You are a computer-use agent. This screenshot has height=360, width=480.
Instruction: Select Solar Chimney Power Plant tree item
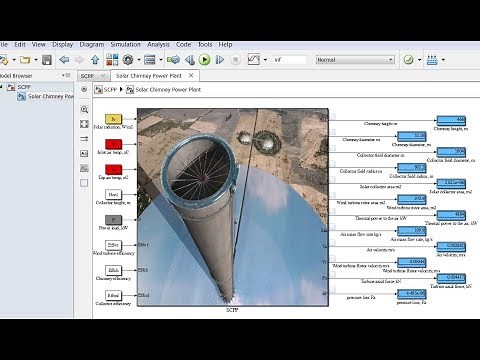[51, 96]
